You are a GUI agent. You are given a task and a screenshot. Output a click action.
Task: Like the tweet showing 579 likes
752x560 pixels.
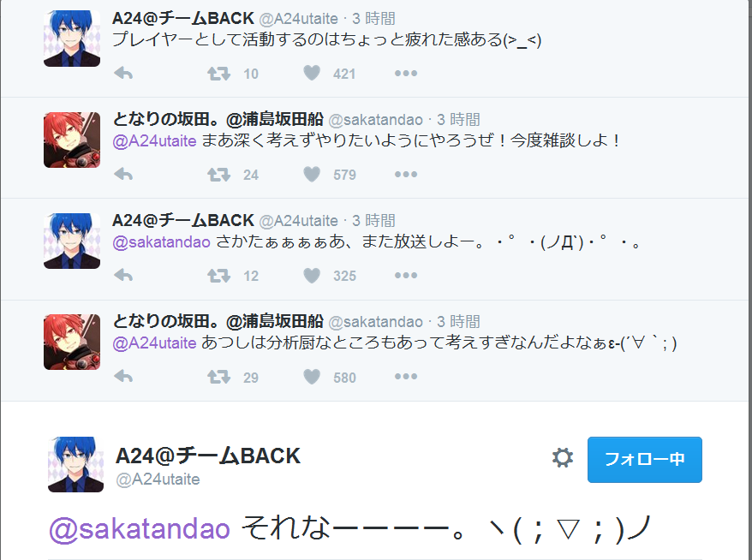click(x=312, y=174)
